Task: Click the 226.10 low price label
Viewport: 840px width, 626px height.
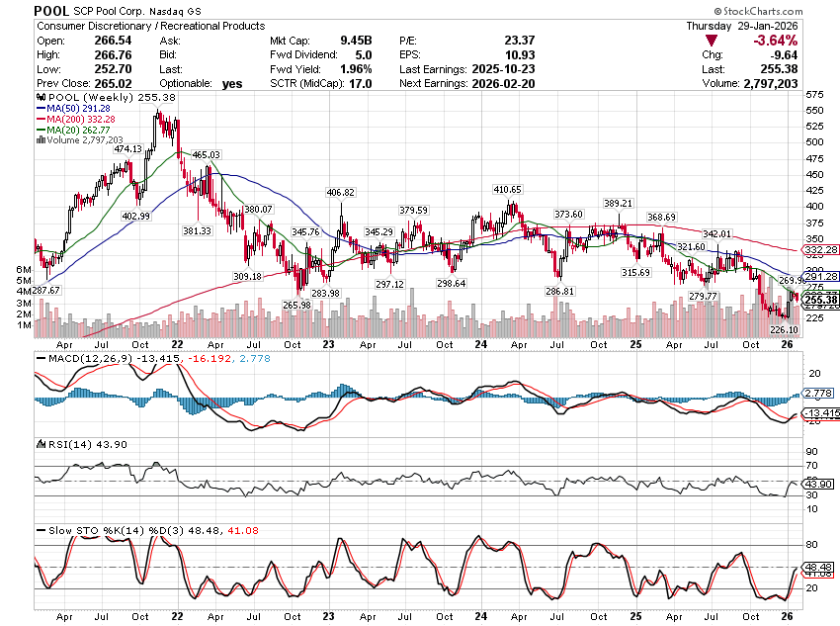Action: (x=783, y=329)
